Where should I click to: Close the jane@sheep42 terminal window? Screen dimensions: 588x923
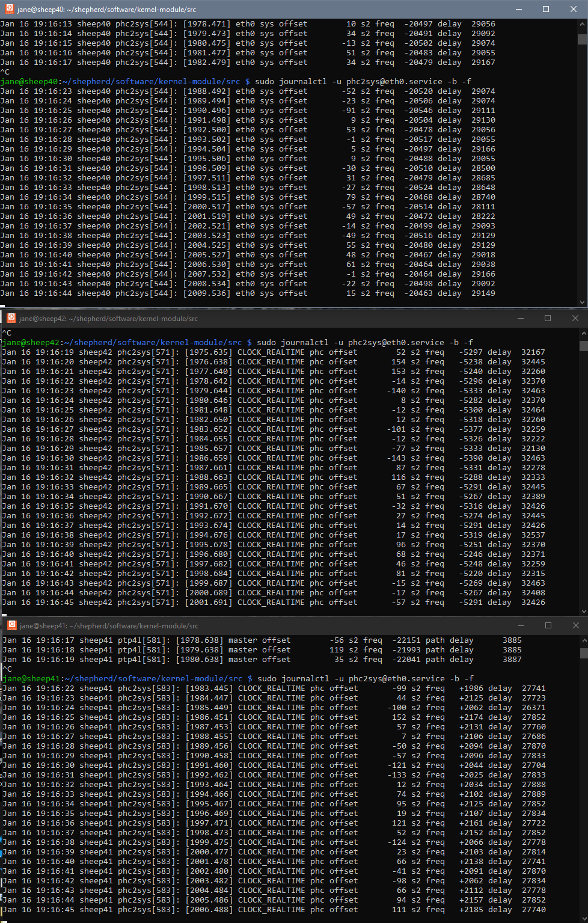coord(575,318)
